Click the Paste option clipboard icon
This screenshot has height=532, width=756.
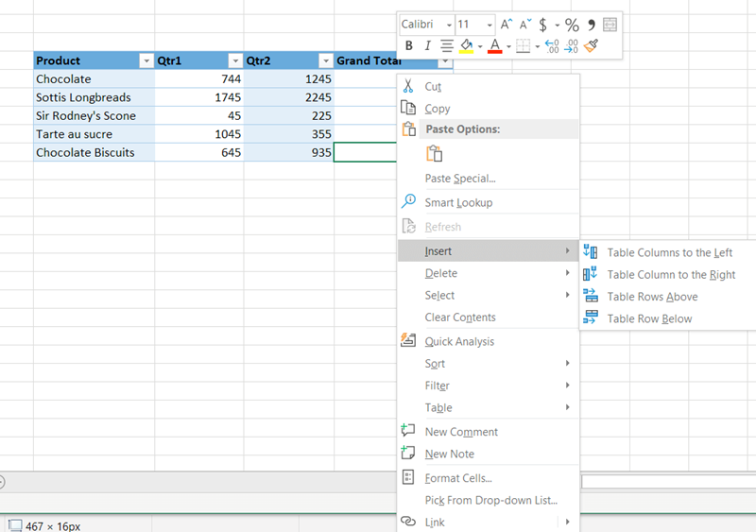point(434,154)
